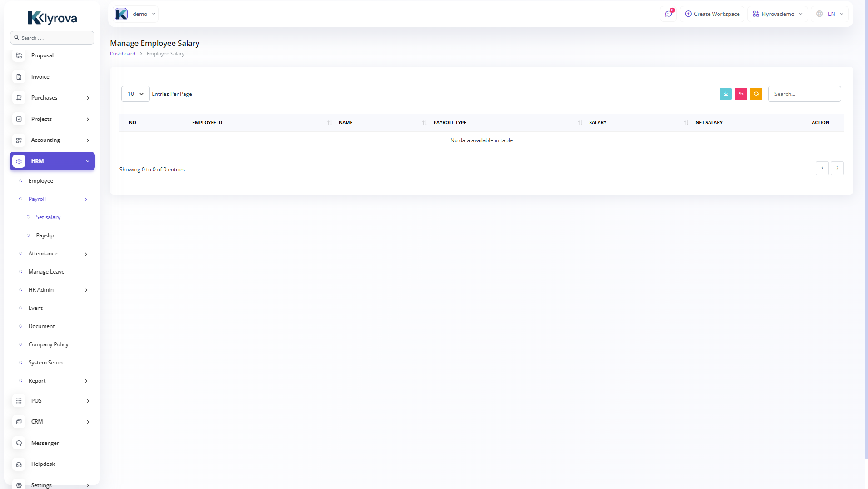Click the Invoice document icon in sidebar

[x=19, y=77]
